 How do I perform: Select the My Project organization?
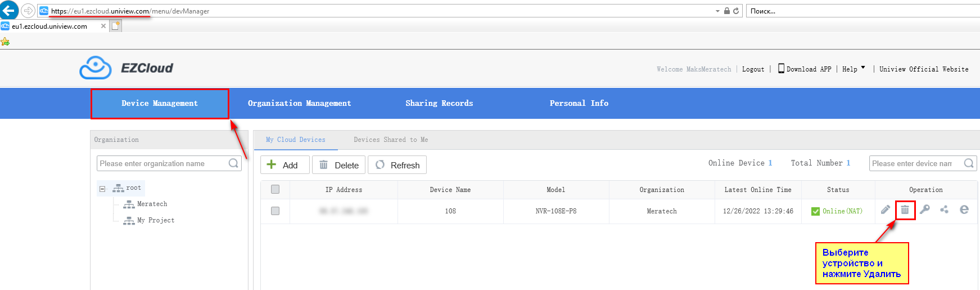(149, 220)
